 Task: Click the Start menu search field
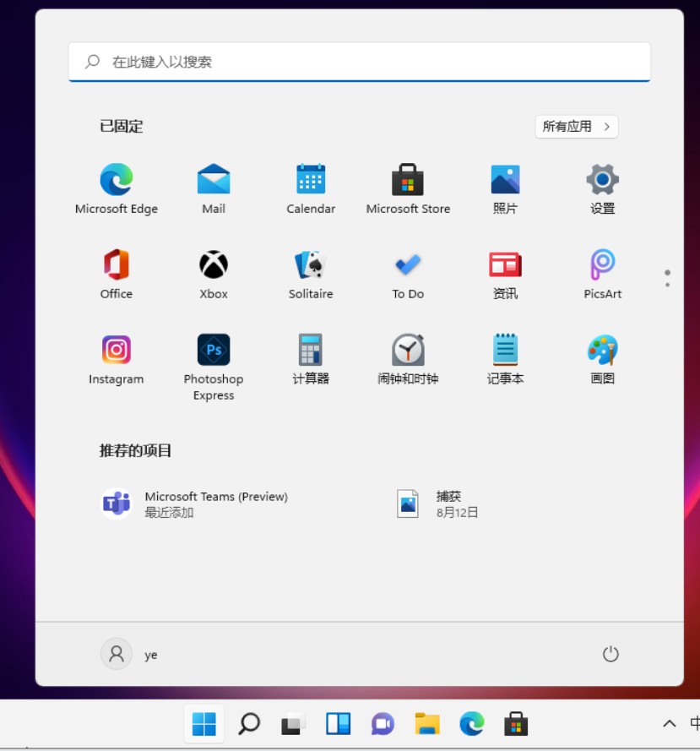coord(359,61)
